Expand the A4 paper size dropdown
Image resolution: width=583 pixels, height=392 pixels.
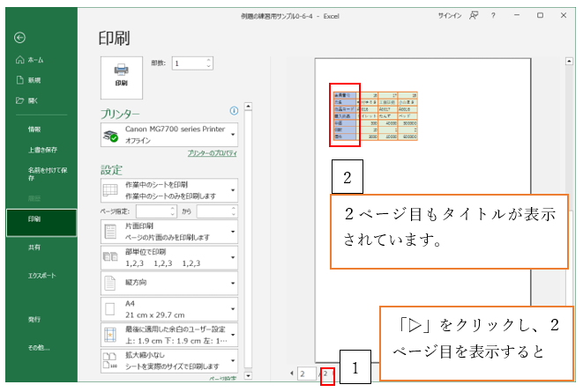coord(171,309)
